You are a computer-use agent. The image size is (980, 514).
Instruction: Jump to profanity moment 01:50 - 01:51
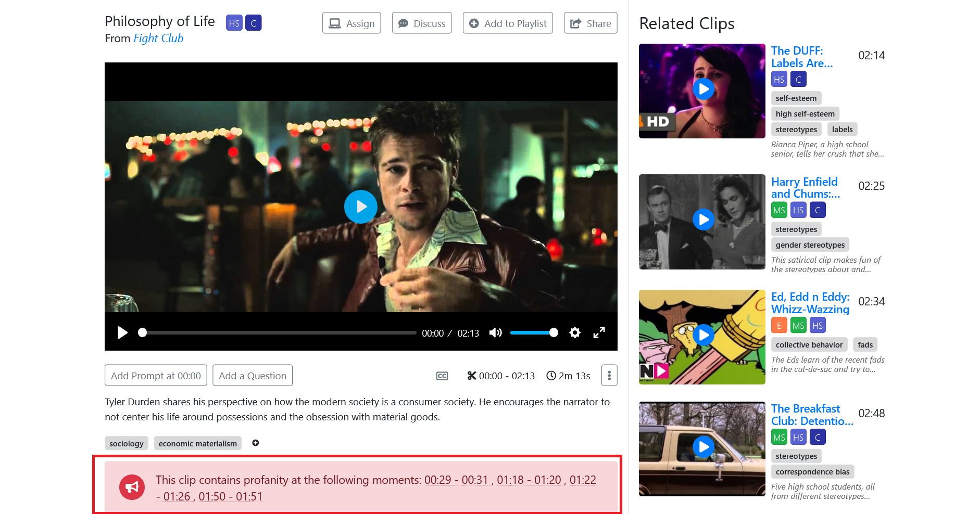(230, 496)
